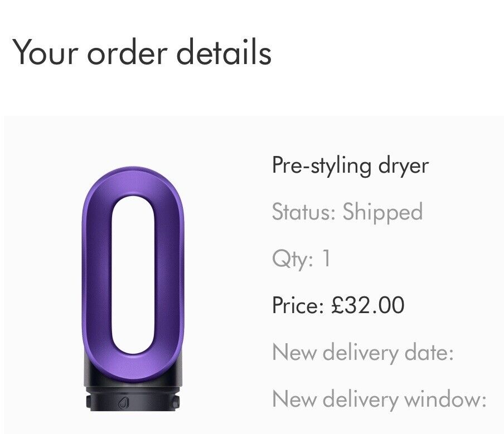504x434 pixels.
Task: Click the £32.00 price amount
Action: point(368,305)
